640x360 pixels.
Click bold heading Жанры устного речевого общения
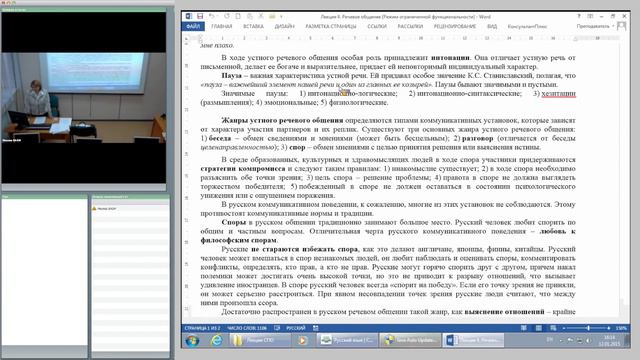coord(282,120)
